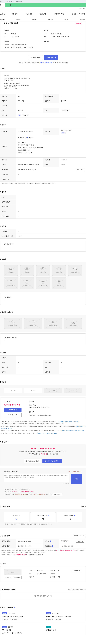The image size is (86, 644).
Task: Switch to the 전형방법 section tab
Action: (66, 19)
